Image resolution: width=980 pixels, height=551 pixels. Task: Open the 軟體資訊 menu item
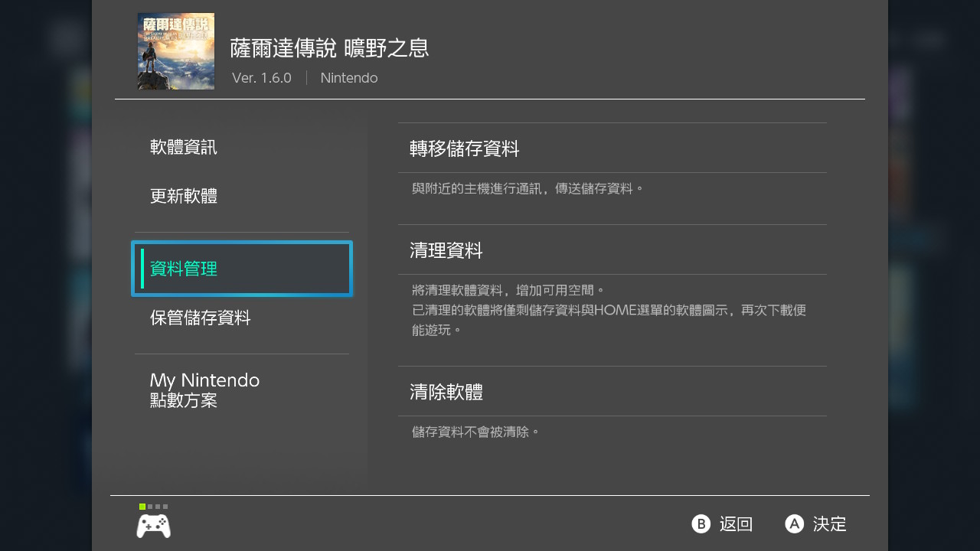(x=241, y=147)
